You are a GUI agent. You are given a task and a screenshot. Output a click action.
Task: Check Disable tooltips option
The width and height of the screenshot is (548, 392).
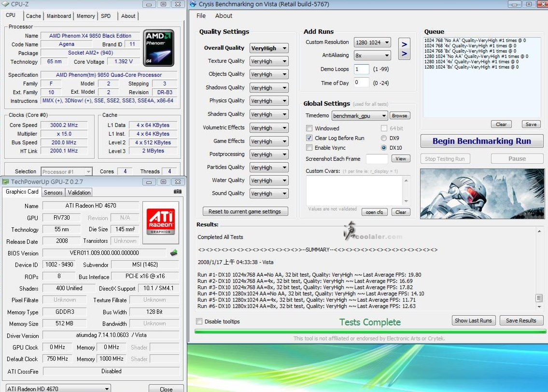(199, 322)
